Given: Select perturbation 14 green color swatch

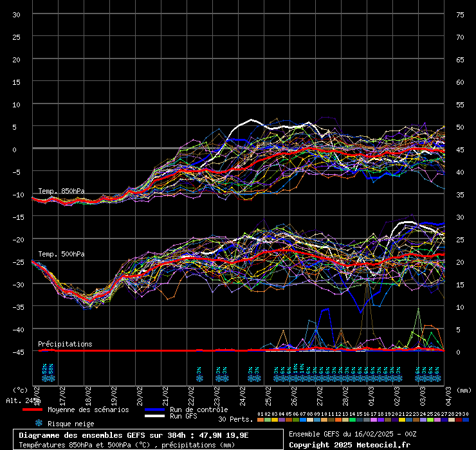Looking at the screenshot, I should pos(352,420).
